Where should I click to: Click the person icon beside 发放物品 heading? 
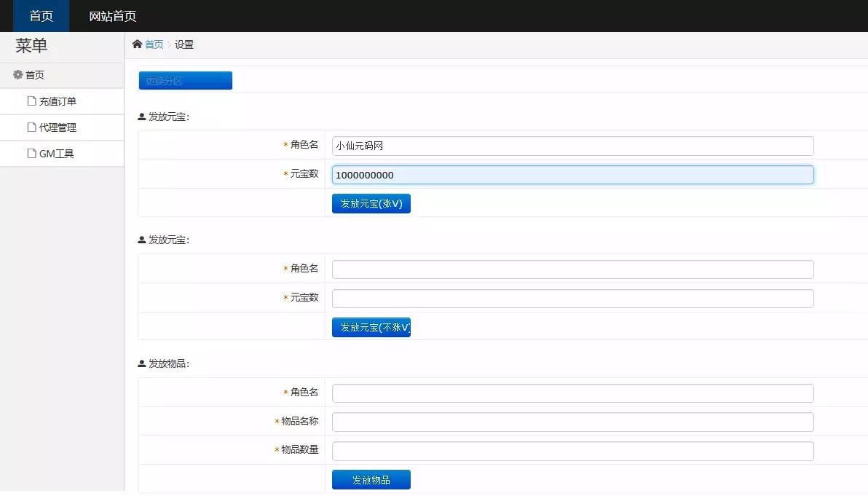(141, 364)
